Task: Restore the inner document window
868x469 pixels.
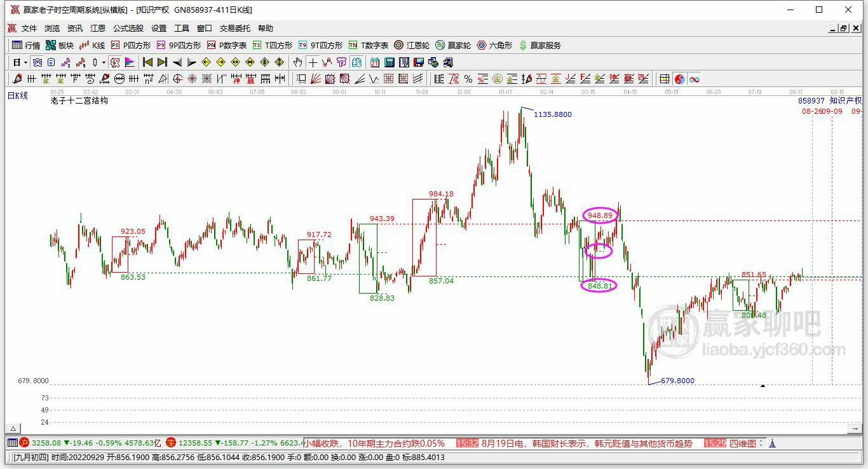Action: click(844, 29)
